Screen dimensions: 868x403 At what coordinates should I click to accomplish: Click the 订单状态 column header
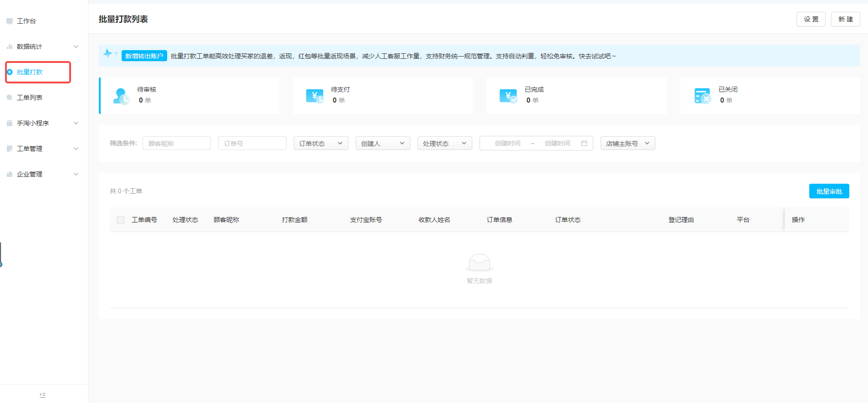click(x=568, y=220)
